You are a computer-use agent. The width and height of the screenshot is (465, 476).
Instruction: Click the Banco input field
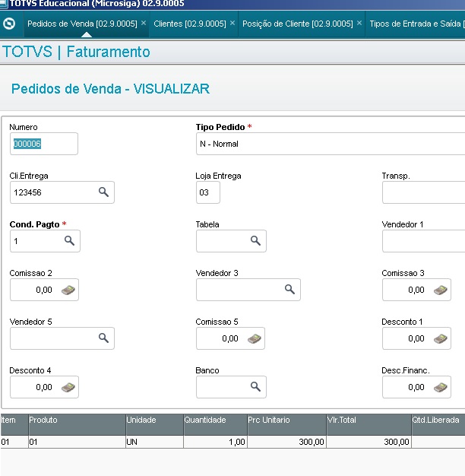[231, 386]
